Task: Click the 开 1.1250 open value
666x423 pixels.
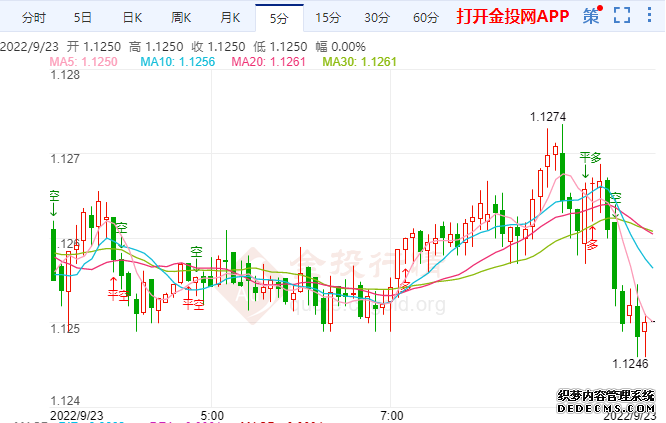Action: [x=93, y=47]
